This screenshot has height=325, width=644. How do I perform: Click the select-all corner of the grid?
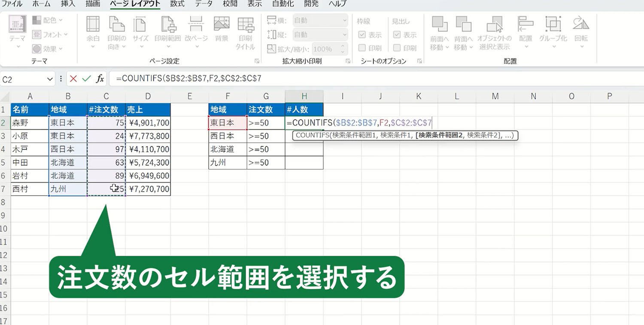point(5,96)
